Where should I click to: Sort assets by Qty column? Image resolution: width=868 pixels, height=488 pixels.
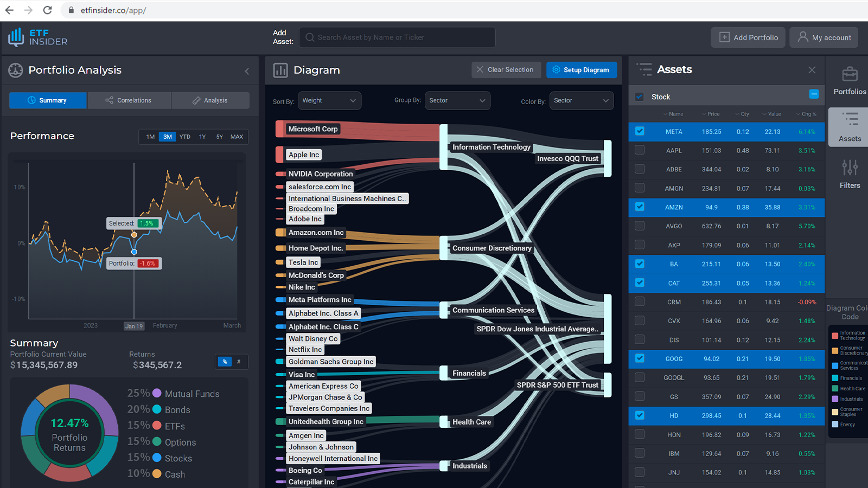tap(742, 114)
